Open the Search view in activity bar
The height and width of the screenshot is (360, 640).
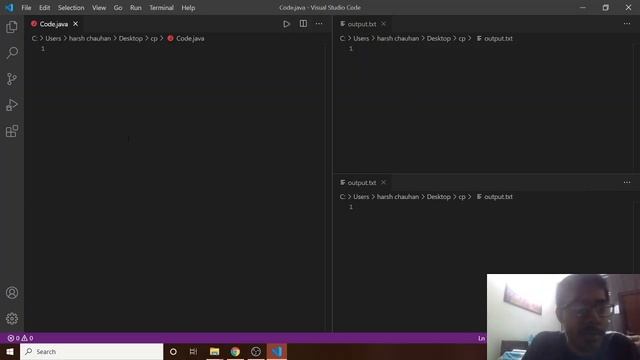click(x=12, y=53)
